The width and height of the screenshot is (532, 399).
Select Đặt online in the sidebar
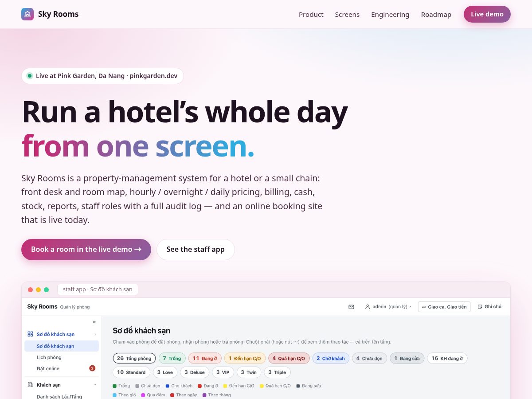(x=48, y=368)
